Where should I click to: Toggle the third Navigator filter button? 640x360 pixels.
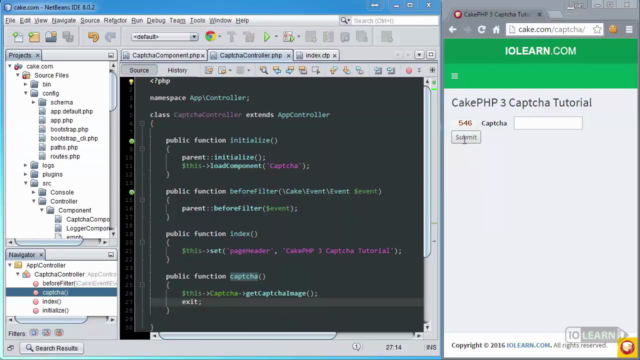click(59, 333)
